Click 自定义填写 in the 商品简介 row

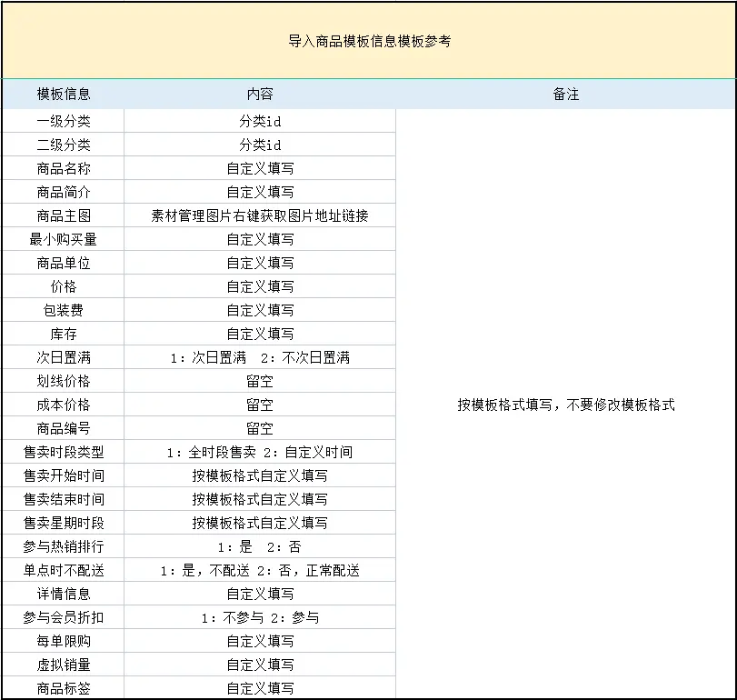tap(260, 192)
